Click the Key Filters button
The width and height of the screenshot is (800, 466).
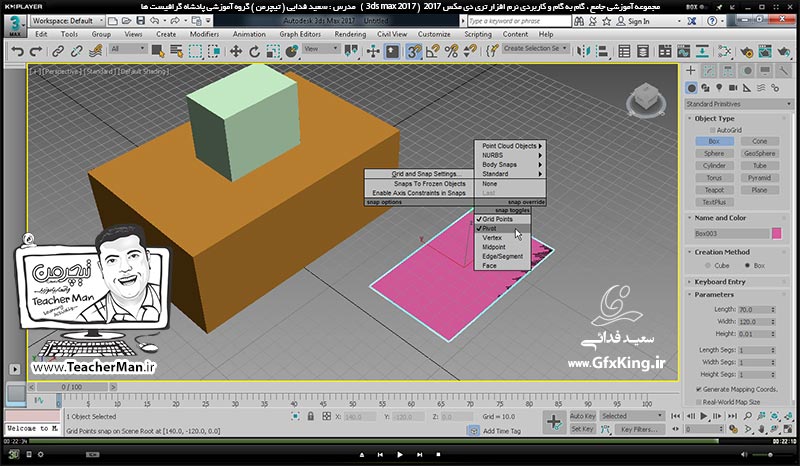pyautogui.click(x=639, y=429)
